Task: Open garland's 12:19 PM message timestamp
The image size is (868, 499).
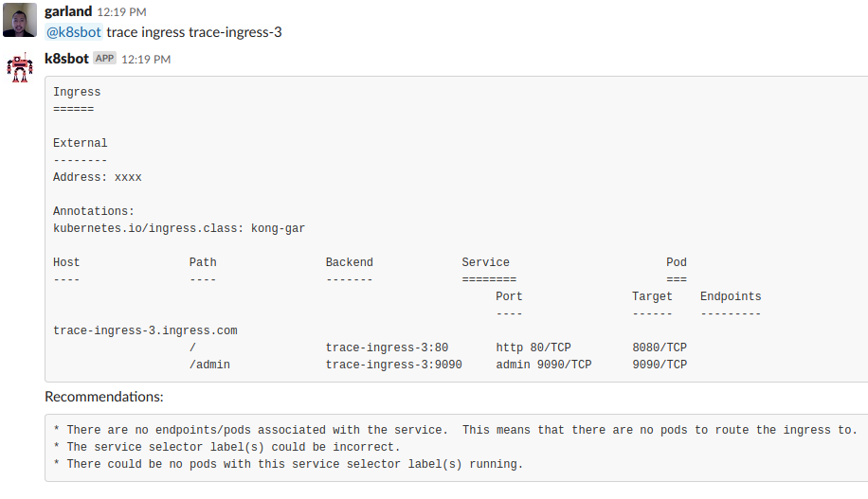Action: (122, 11)
